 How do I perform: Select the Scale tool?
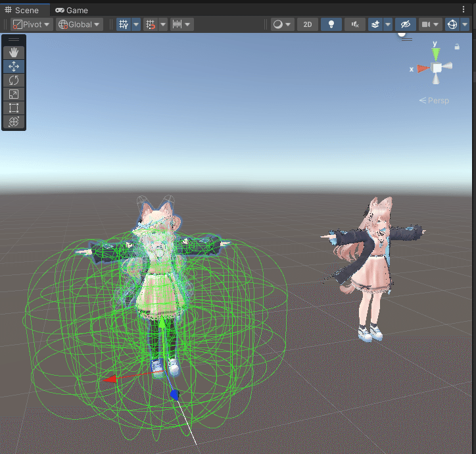point(14,94)
